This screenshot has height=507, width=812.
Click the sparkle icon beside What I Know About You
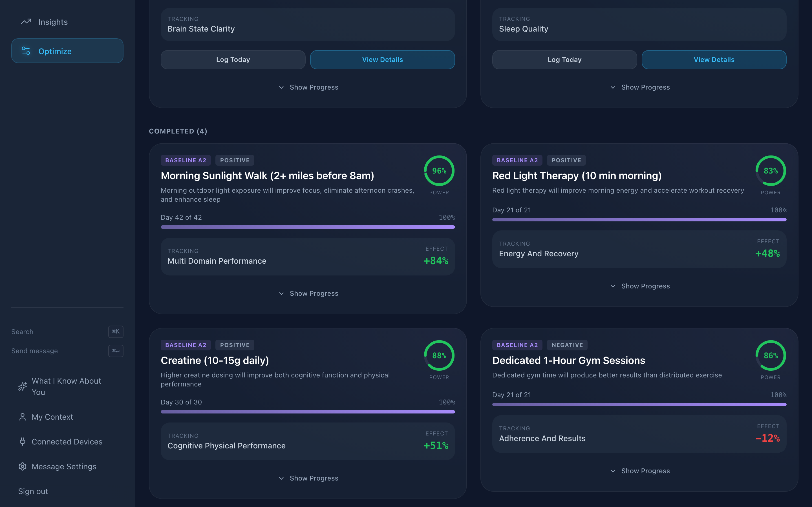click(23, 386)
